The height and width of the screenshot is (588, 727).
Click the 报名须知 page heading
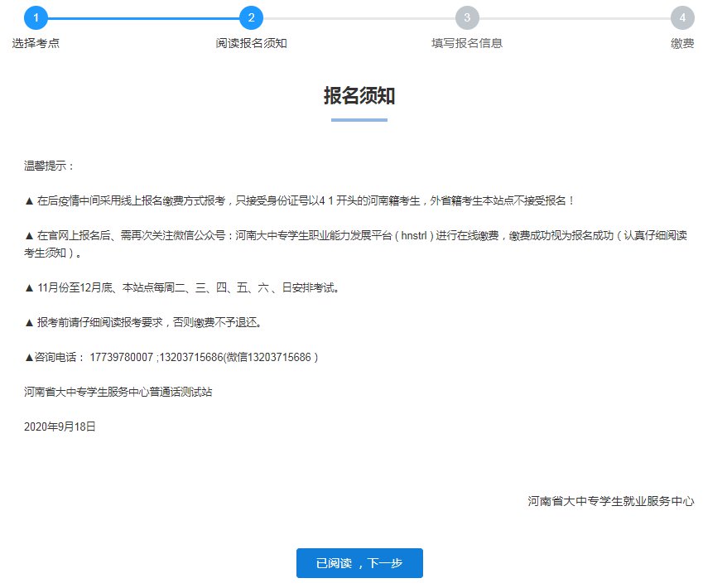[359, 96]
